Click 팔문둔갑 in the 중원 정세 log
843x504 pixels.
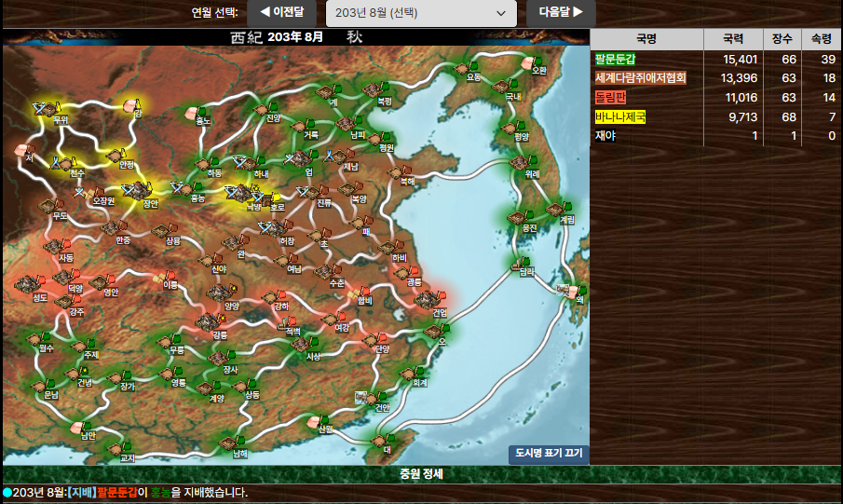coord(117,492)
